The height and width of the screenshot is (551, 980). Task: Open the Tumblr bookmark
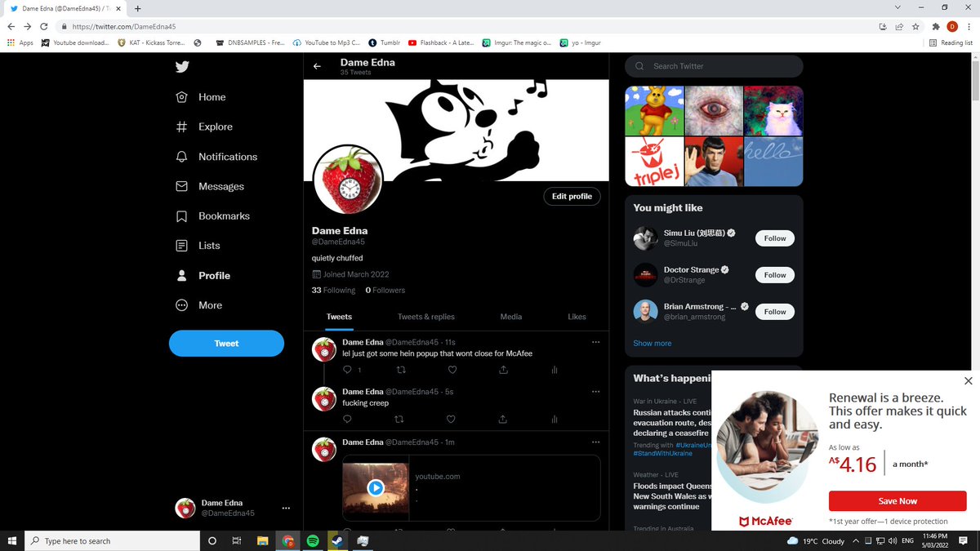click(x=384, y=42)
